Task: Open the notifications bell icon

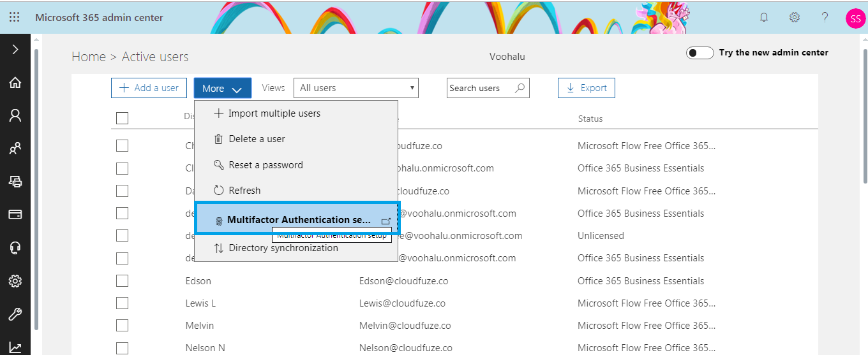Action: click(764, 17)
